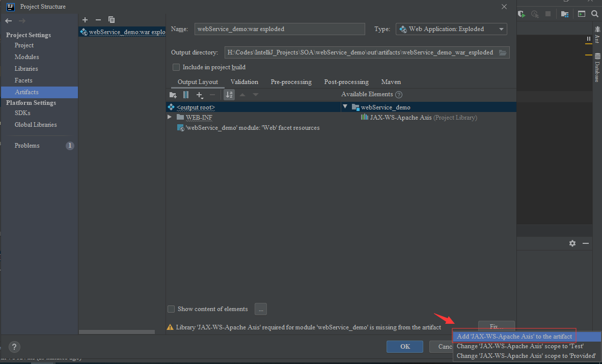Select Modules in Project Settings
This screenshot has width=602, height=364.
pos(27,57)
